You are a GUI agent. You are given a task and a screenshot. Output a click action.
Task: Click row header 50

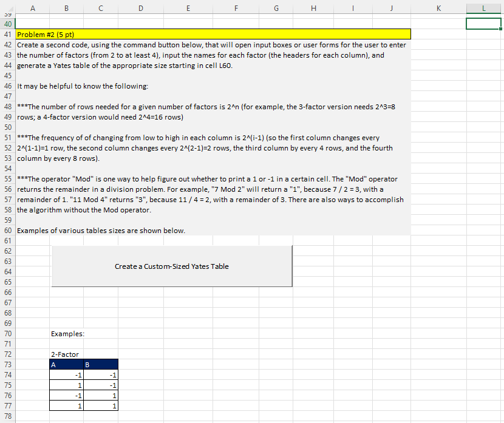8,127
